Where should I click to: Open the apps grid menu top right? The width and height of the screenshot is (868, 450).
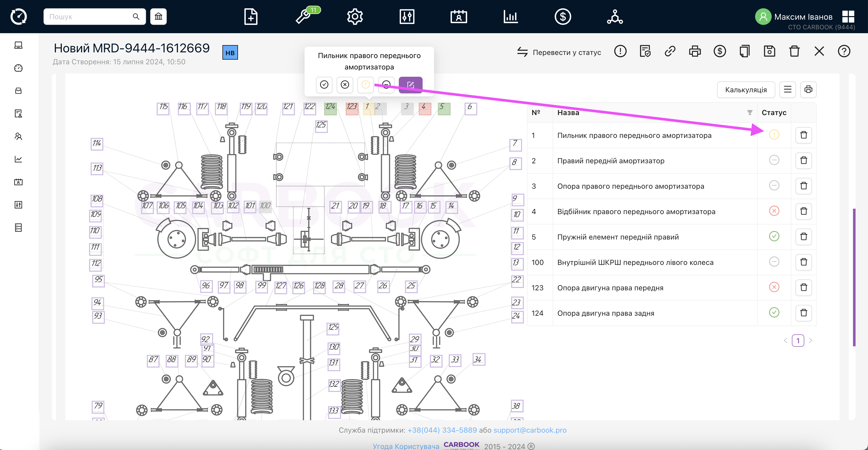click(x=848, y=16)
